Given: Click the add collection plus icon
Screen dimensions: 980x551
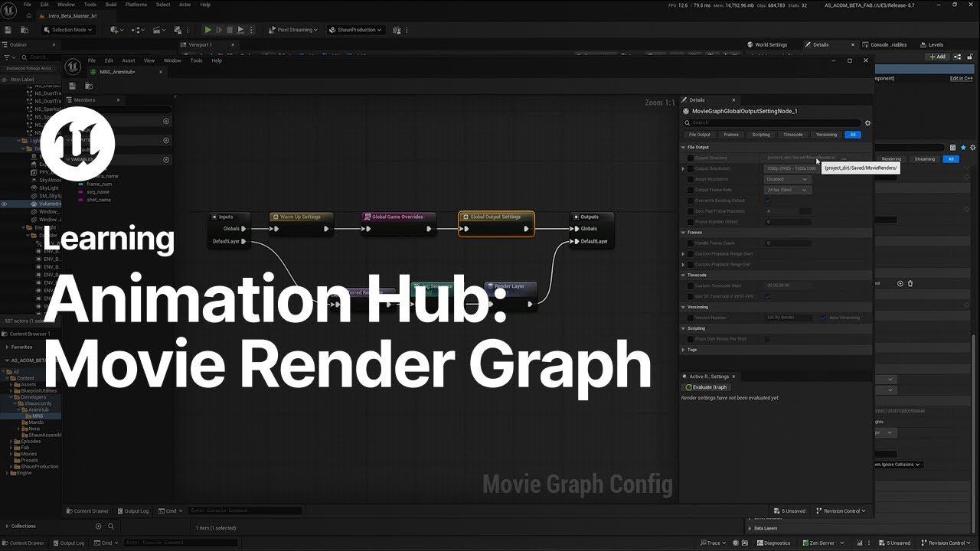Looking at the screenshot, I should click(98, 527).
